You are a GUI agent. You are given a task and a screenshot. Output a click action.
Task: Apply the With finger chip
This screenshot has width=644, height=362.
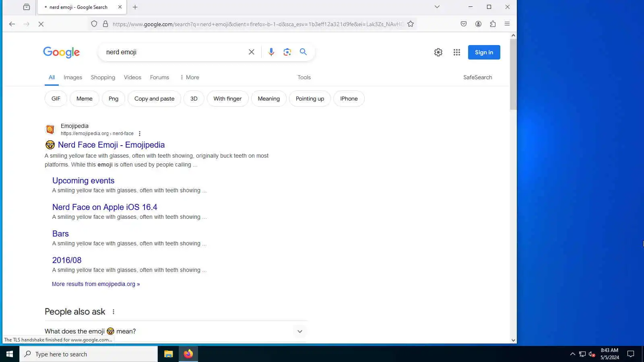coord(227,99)
